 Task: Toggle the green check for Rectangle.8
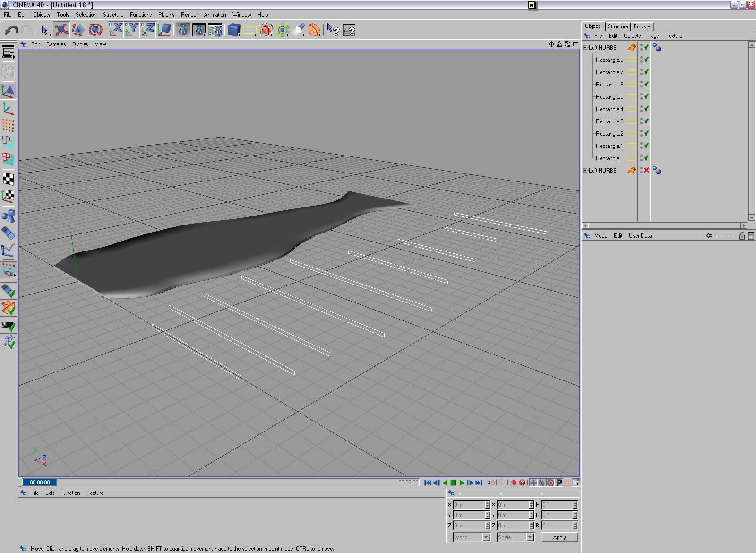point(646,60)
